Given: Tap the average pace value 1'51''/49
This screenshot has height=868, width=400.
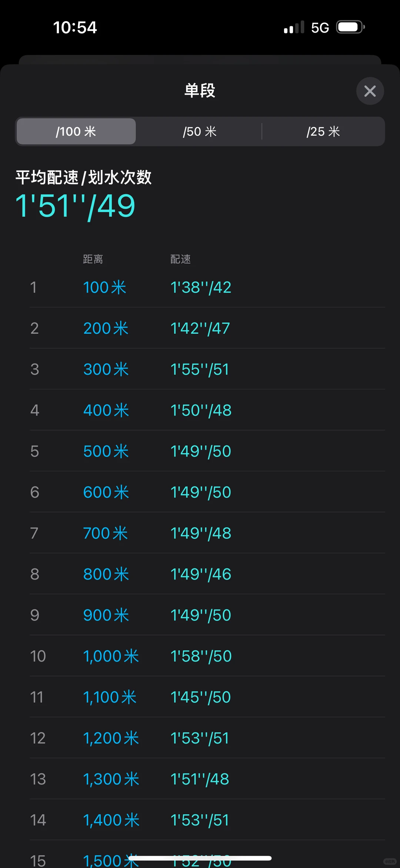Looking at the screenshot, I should coord(75,206).
